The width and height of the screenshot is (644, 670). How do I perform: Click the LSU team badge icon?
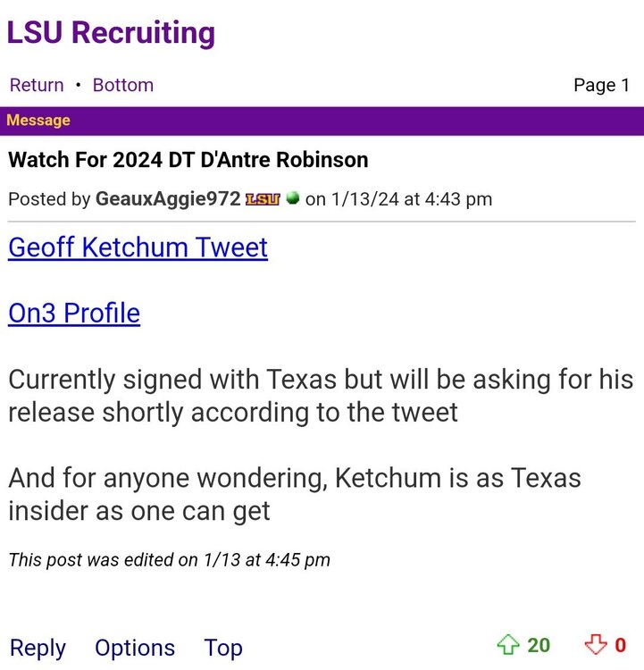coord(263,199)
